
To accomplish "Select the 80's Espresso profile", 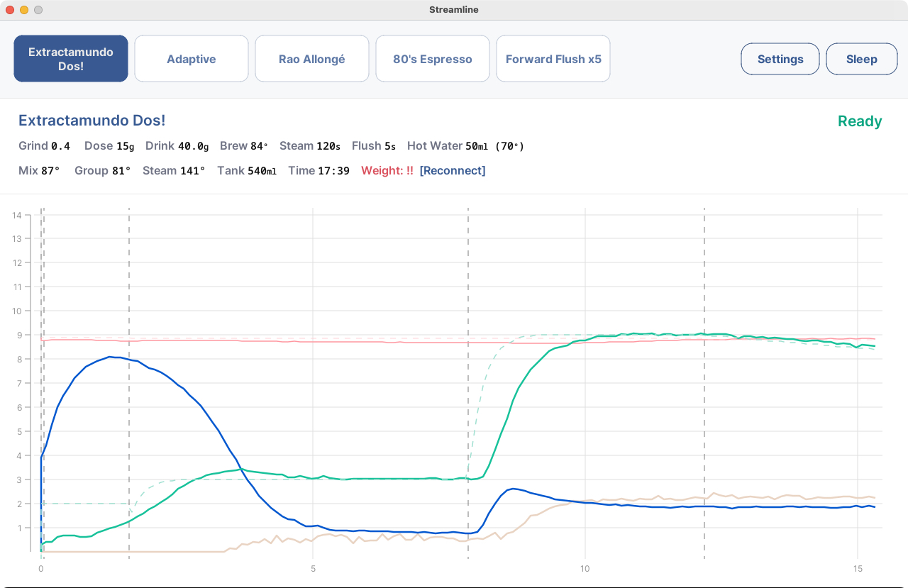I will 433,59.
